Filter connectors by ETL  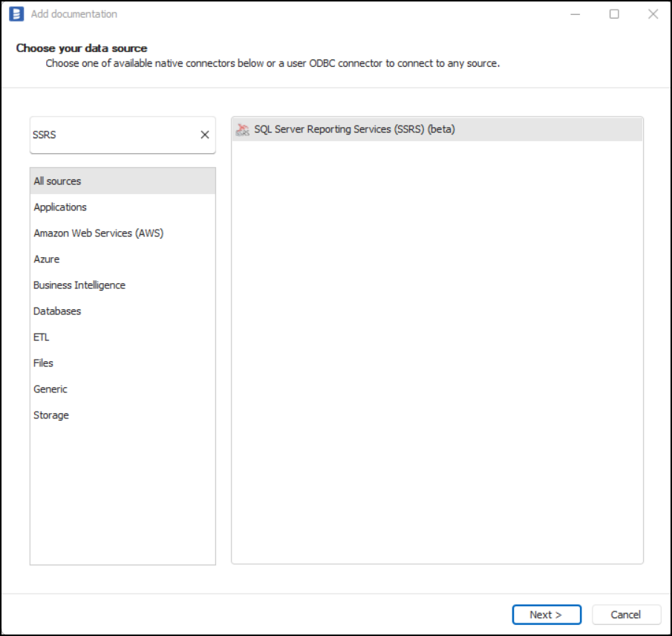(x=42, y=337)
